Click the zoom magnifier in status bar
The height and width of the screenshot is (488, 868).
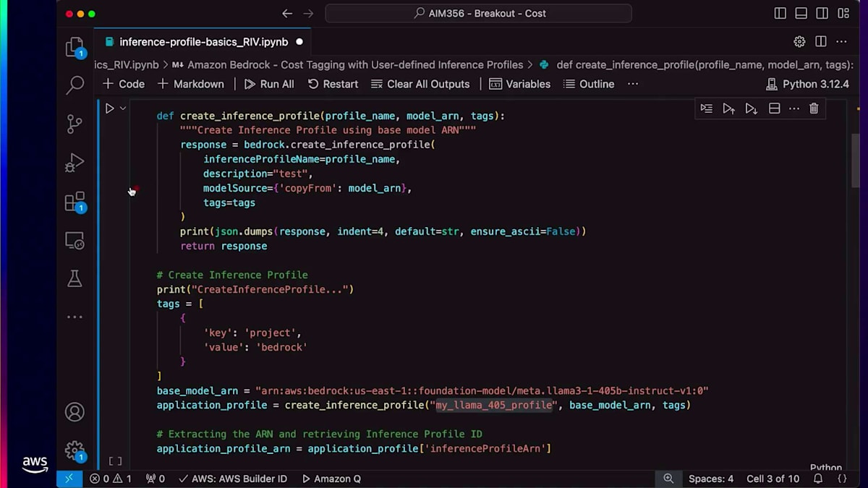coord(668,479)
